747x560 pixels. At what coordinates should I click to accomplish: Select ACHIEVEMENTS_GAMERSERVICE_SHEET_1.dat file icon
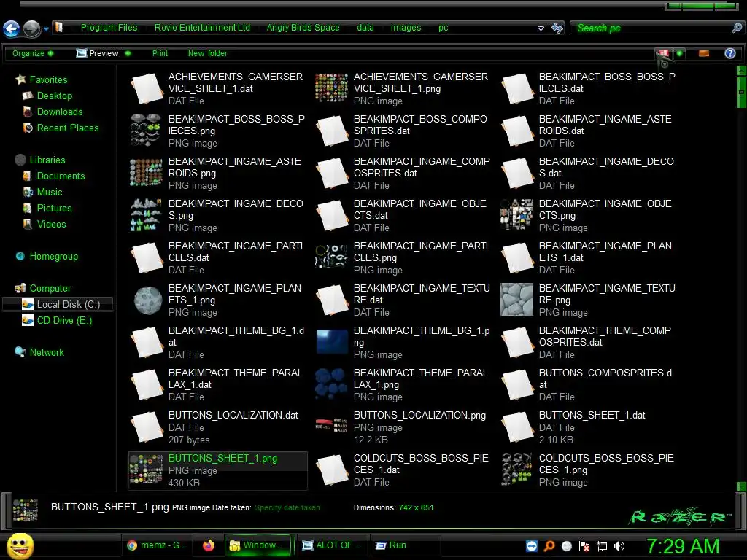(x=147, y=88)
